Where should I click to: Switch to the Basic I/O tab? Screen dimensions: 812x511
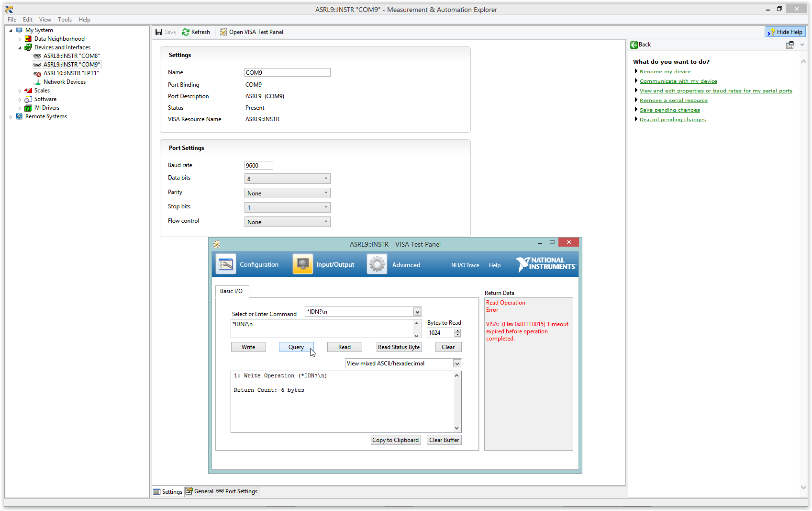click(232, 291)
